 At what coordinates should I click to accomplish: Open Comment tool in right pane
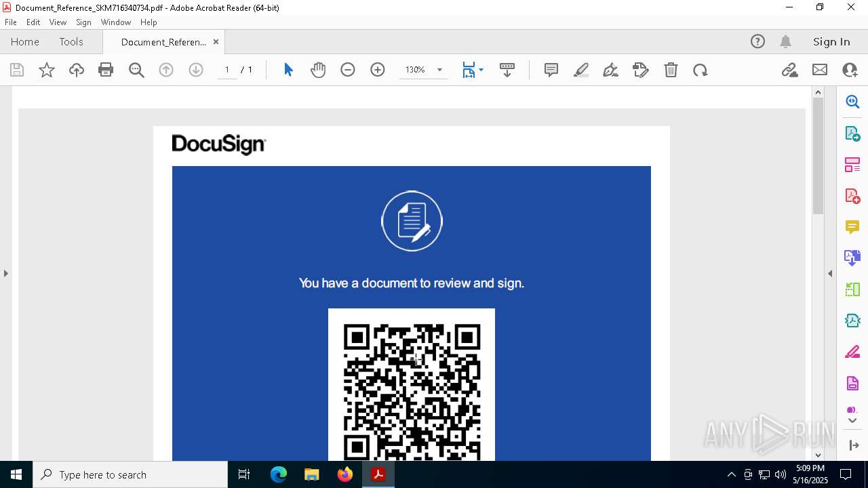point(852,227)
